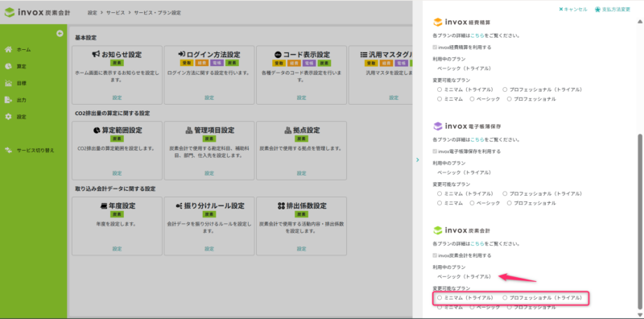Click the invox 炭素会計 logo in plan panel
Image resolution: width=644 pixels, height=319 pixels.
[461, 230]
